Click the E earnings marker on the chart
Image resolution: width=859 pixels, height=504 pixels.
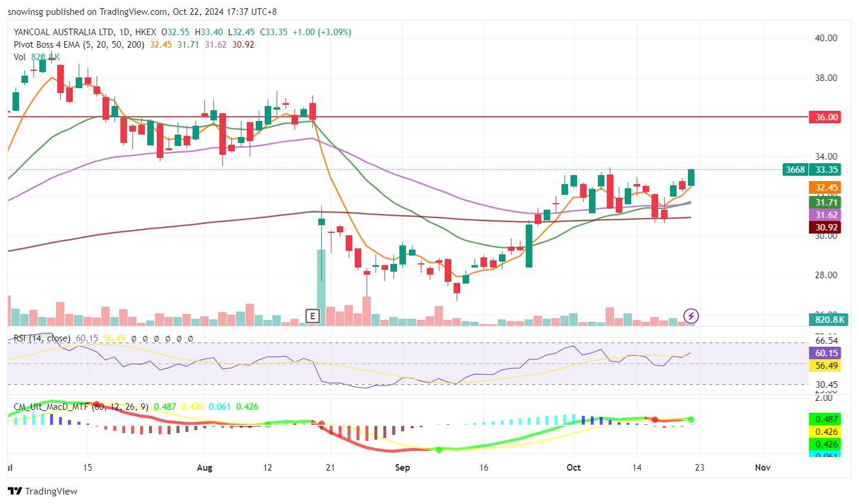pos(312,316)
